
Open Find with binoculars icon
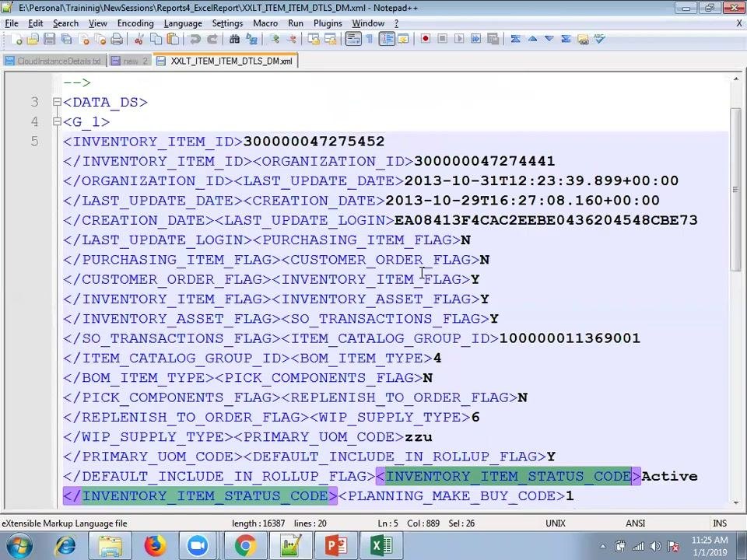click(x=234, y=39)
